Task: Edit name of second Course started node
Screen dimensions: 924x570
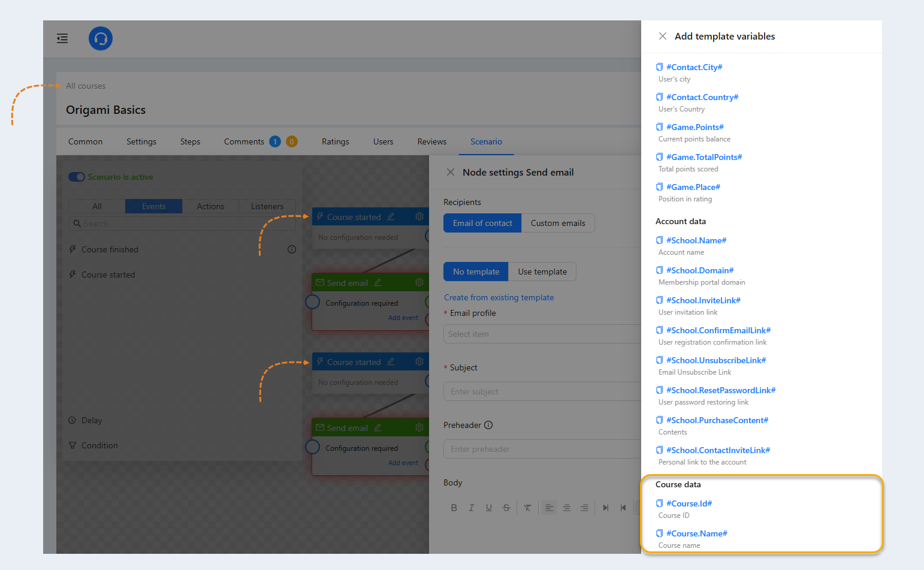Action: 391,361
